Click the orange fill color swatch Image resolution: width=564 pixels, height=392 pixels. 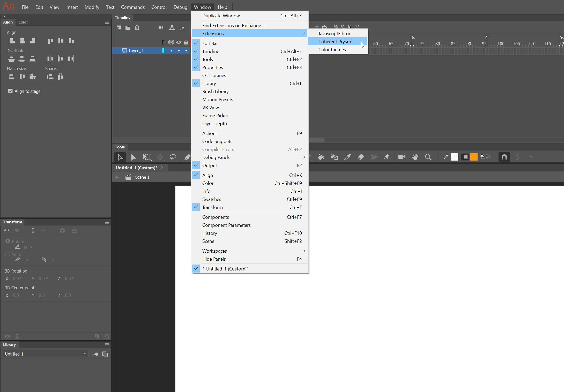pos(474,157)
